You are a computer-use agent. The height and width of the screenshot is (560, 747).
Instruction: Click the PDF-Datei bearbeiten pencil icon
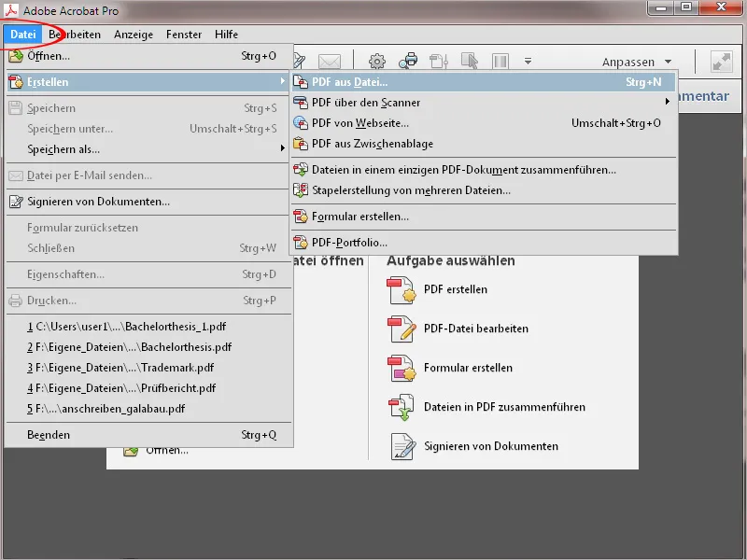click(x=402, y=329)
